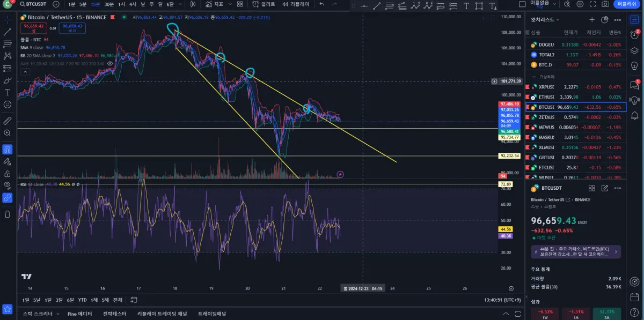
Task: Open the layout selector square icon
Action: pos(522,4)
